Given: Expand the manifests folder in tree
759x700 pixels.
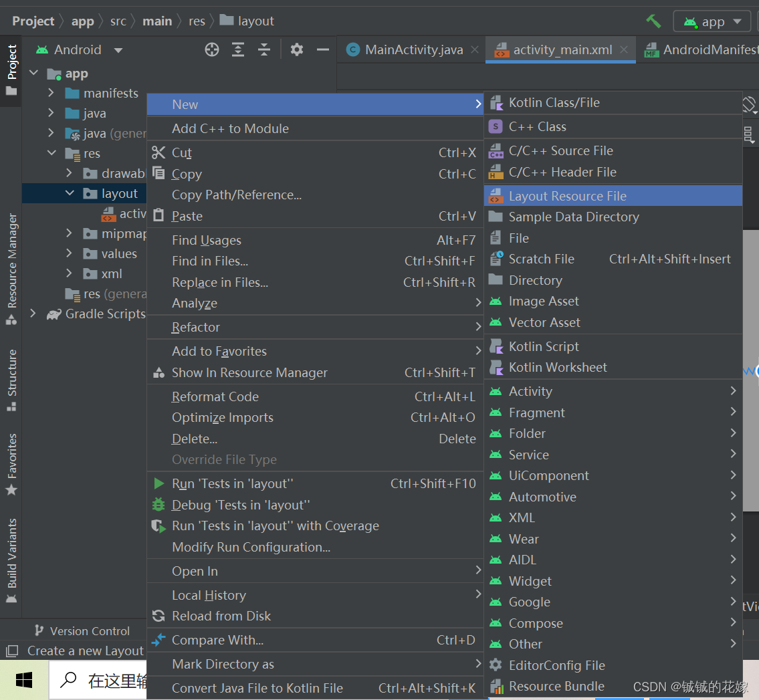Looking at the screenshot, I should tap(51, 92).
